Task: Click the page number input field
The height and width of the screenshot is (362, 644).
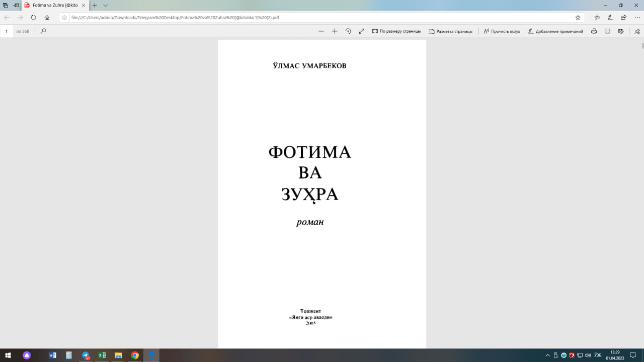Action: [x=7, y=31]
